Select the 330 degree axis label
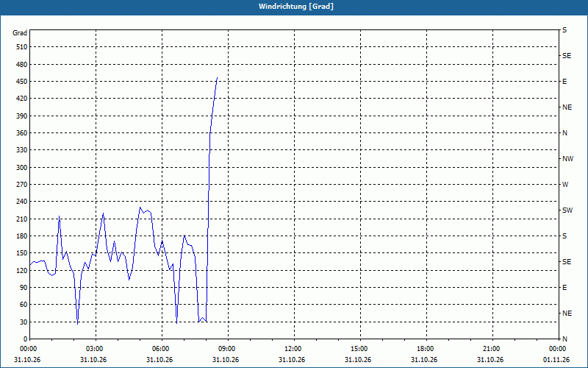The height and width of the screenshot is (368, 588). pos(22,150)
